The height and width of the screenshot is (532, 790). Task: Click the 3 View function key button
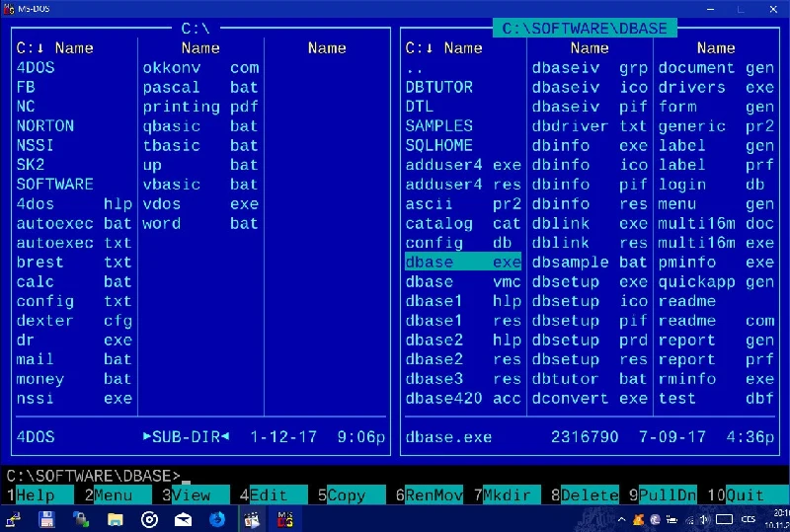[x=195, y=495]
